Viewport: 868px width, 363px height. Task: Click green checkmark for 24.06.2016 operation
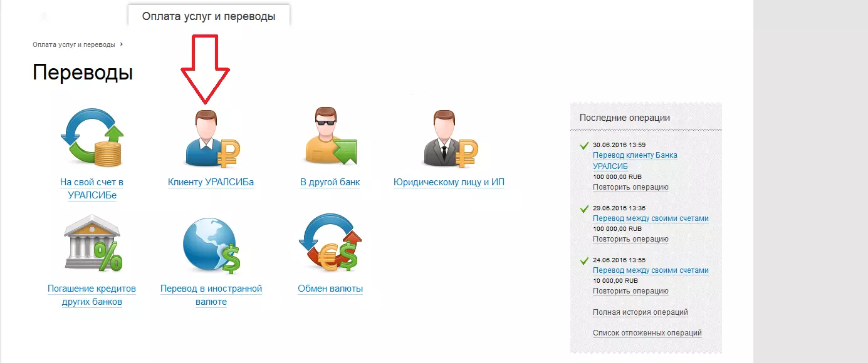(x=585, y=260)
